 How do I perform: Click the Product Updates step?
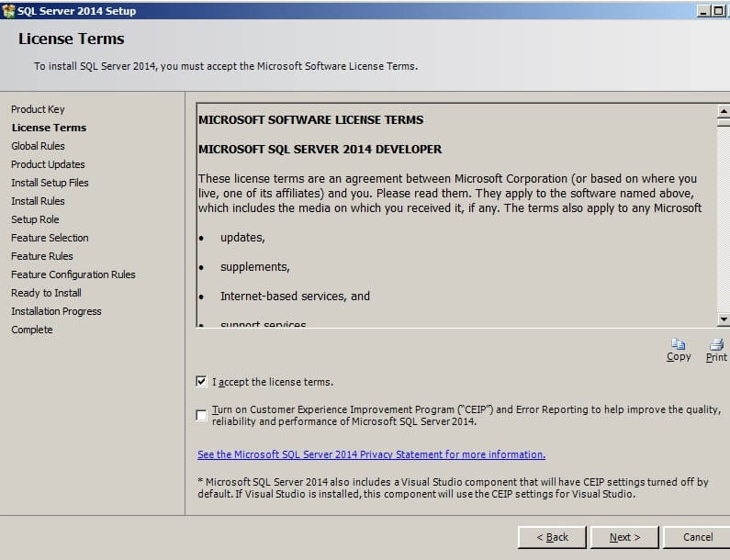coord(48,164)
